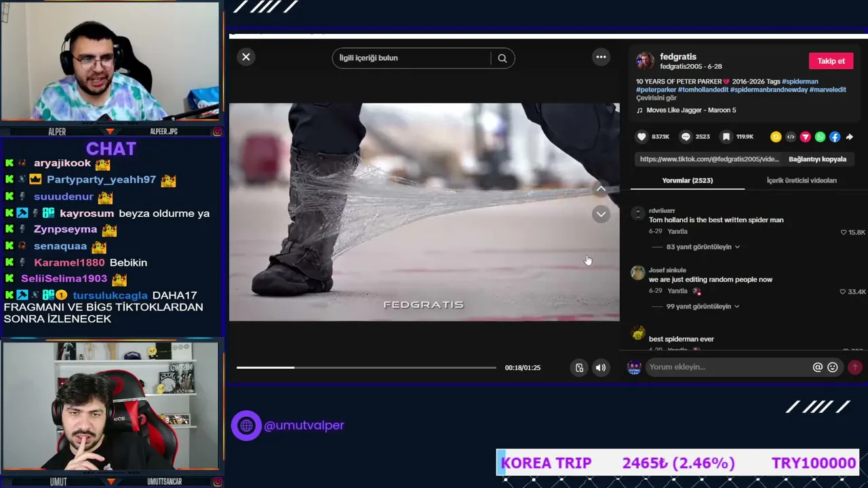Click the TikTok video URL text
The image size is (868, 488).
(709, 159)
